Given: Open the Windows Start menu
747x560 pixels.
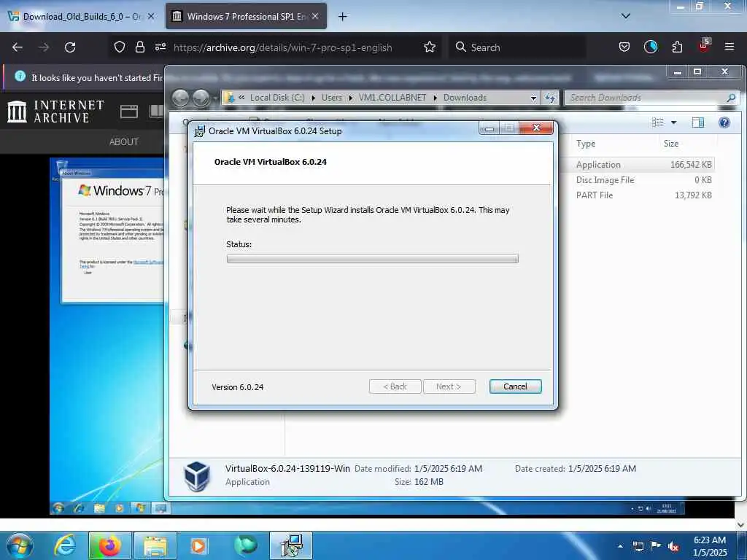Looking at the screenshot, I should click(x=20, y=545).
